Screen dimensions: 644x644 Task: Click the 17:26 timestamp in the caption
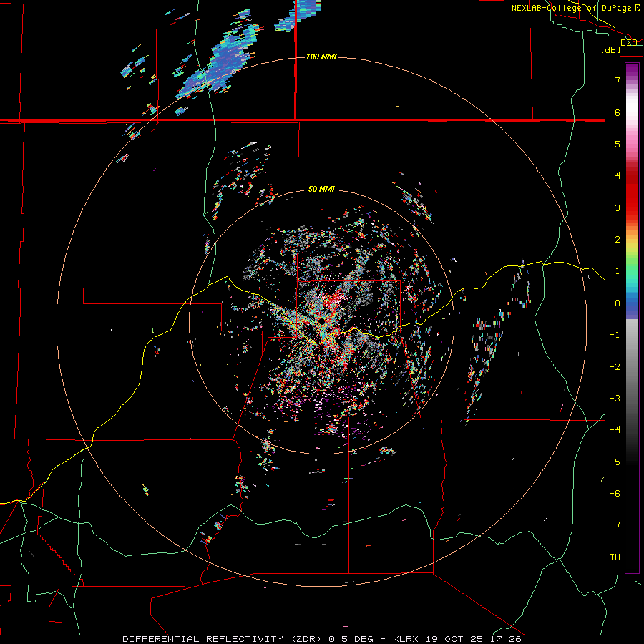(x=506, y=639)
